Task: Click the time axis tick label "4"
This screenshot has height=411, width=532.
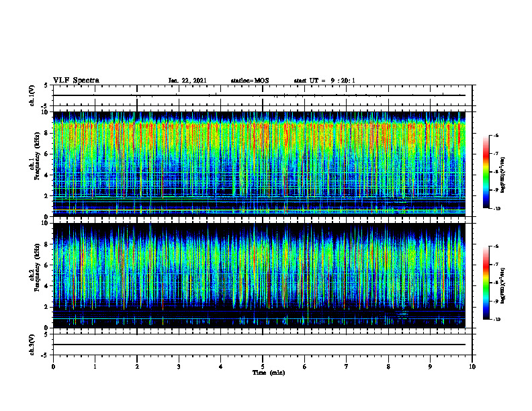Action: pos(220,367)
